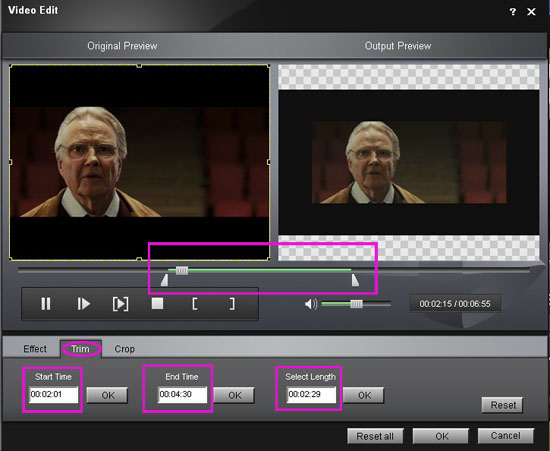Click the right trim end marker triangle
This screenshot has height=451, width=550.
[355, 280]
